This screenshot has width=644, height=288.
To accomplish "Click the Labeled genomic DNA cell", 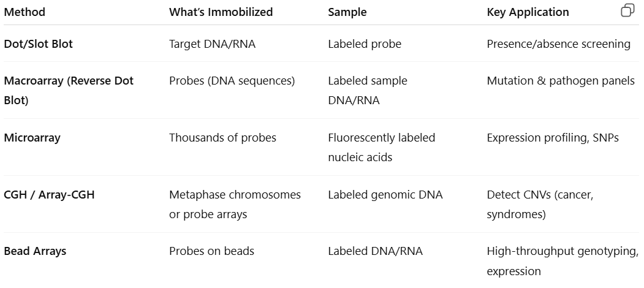I will pos(385,195).
